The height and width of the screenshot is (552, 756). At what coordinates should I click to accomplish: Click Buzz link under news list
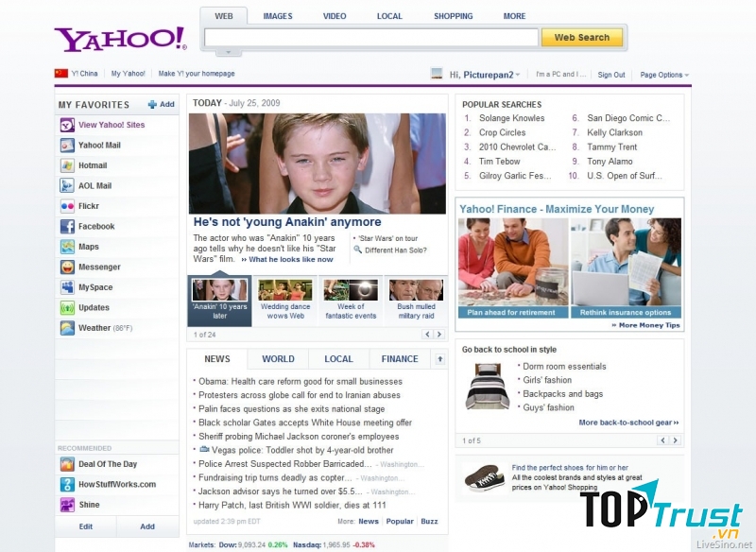click(x=429, y=521)
